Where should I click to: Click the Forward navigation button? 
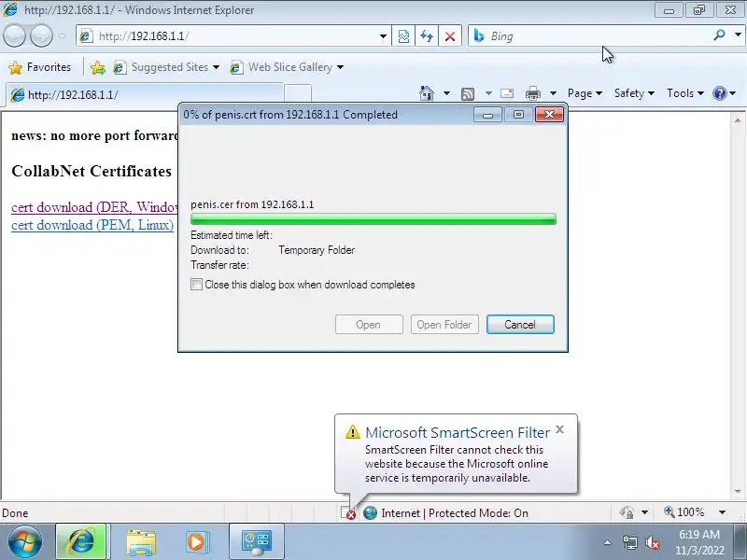point(41,35)
